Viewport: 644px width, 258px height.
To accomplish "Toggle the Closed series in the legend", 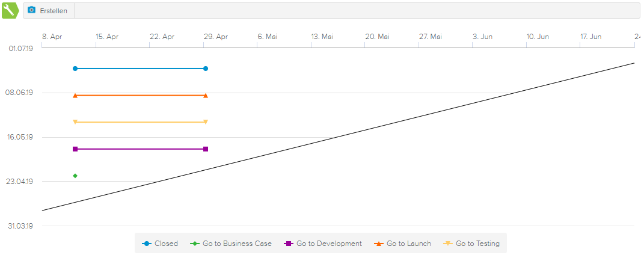I will (x=160, y=244).
